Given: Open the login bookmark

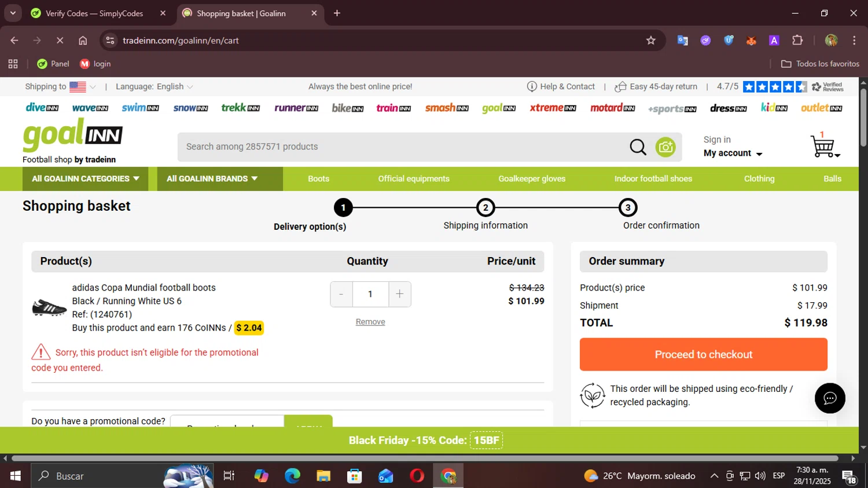Looking at the screenshot, I should [95, 64].
